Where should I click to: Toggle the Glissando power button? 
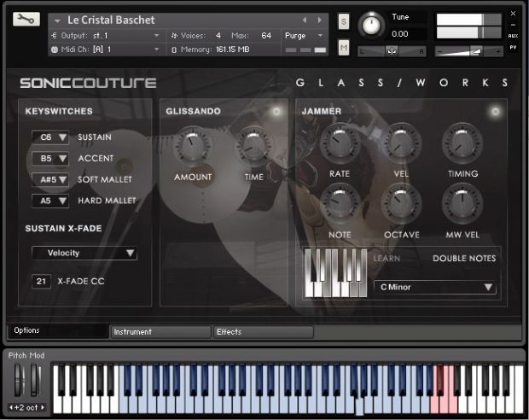276,112
